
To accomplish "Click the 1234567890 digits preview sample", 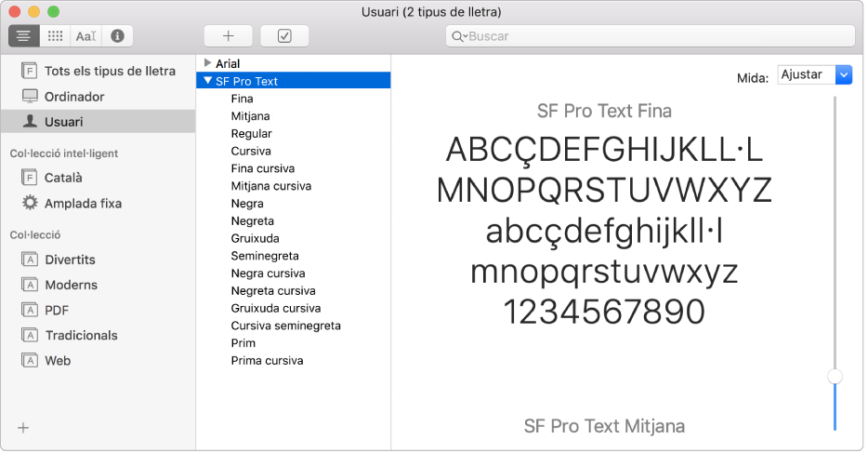I will click(x=604, y=312).
